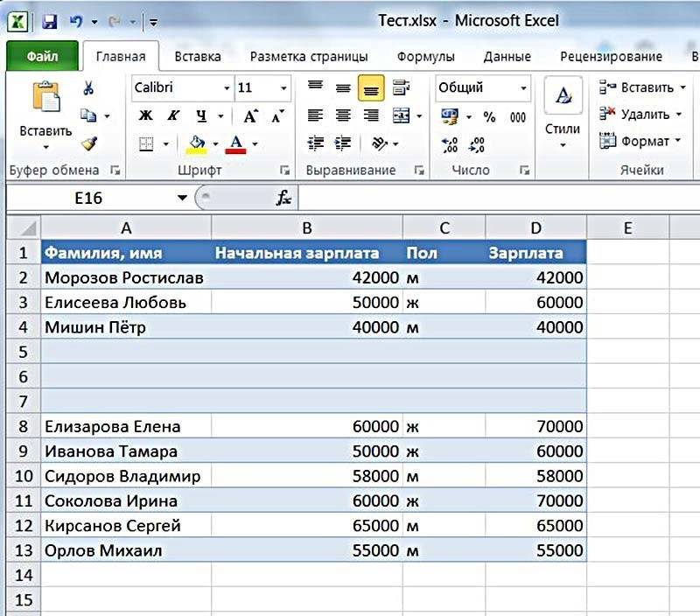Screen dimensions: 700x616
Task: Open the Вставка ribbon tab
Action: click(x=198, y=57)
